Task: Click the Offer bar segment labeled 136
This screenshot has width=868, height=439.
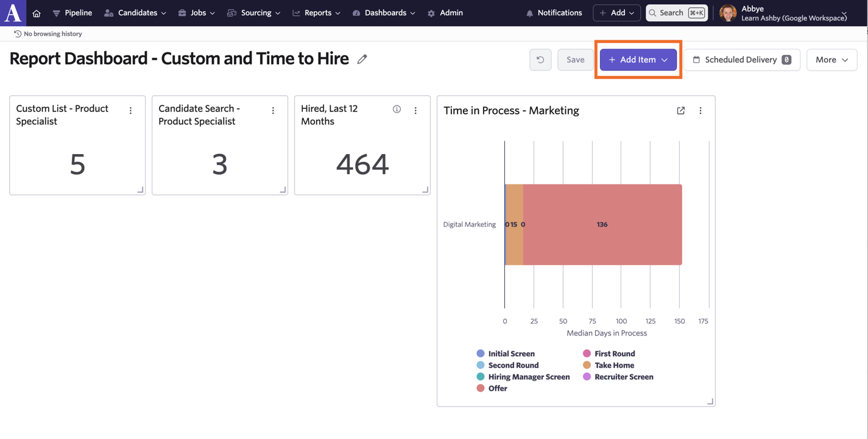Action: [602, 225]
